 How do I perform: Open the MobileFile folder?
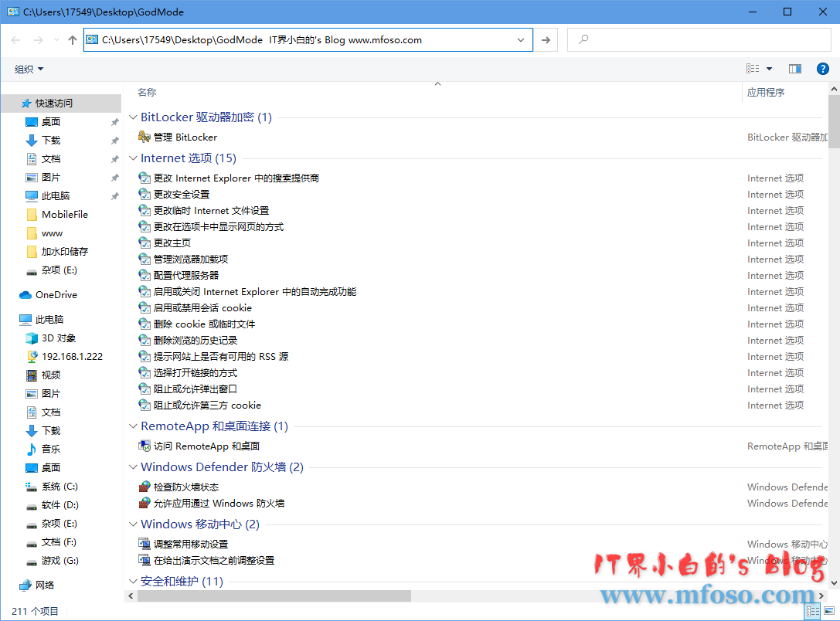click(64, 214)
